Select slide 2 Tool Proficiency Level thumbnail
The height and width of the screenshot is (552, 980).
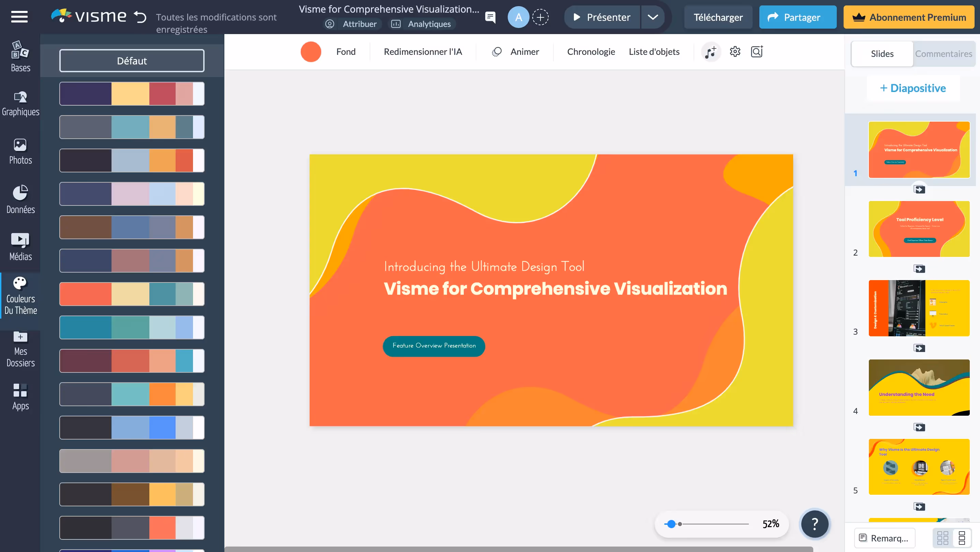click(x=919, y=229)
